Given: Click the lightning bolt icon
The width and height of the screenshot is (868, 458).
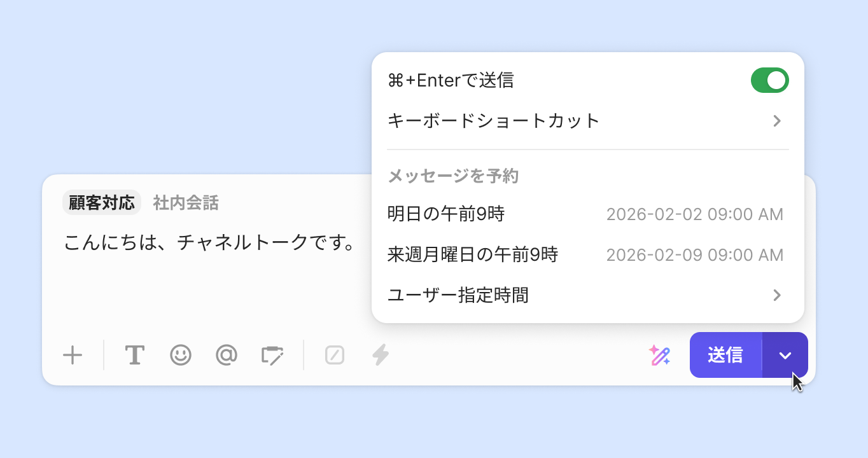Looking at the screenshot, I should pos(381,355).
